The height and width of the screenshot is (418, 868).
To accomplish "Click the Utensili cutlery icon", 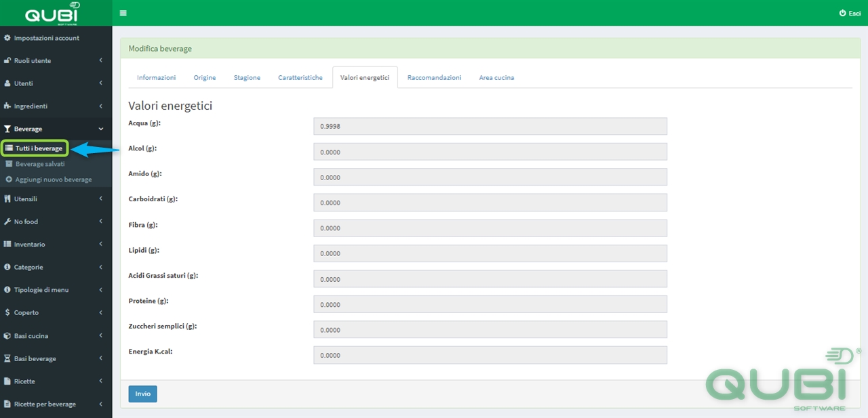I will (x=7, y=199).
